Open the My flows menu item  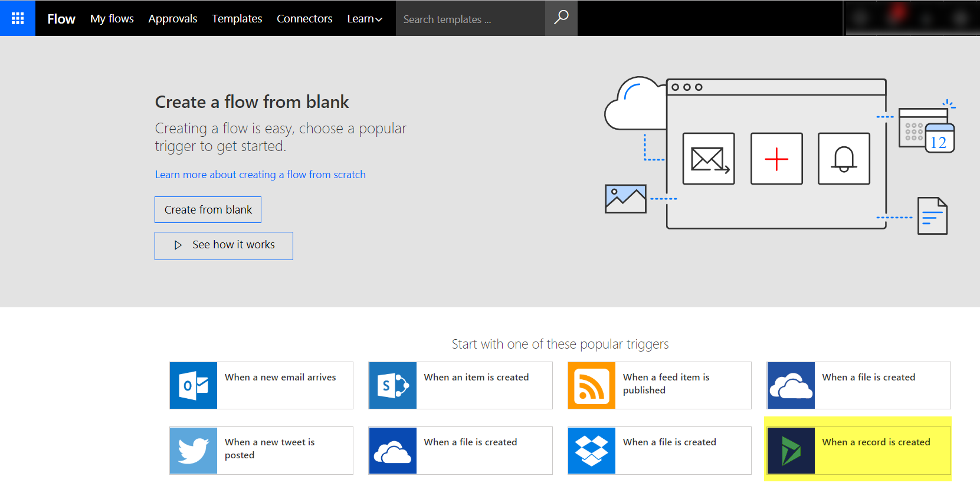click(x=112, y=19)
